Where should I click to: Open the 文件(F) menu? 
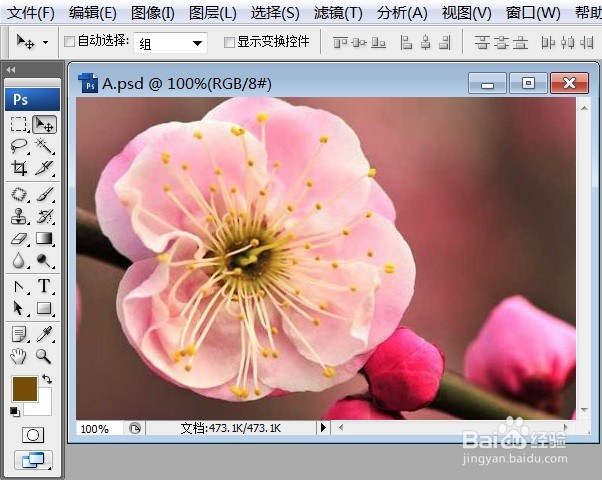[x=31, y=13]
